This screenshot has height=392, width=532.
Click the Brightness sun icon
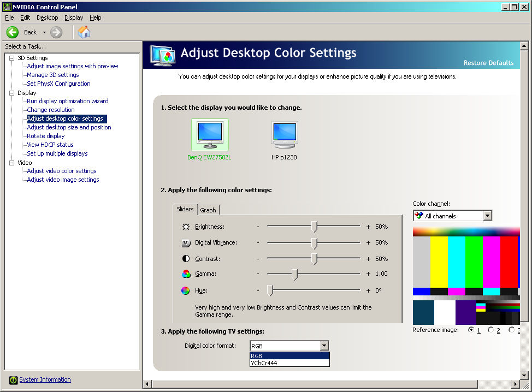[186, 227]
